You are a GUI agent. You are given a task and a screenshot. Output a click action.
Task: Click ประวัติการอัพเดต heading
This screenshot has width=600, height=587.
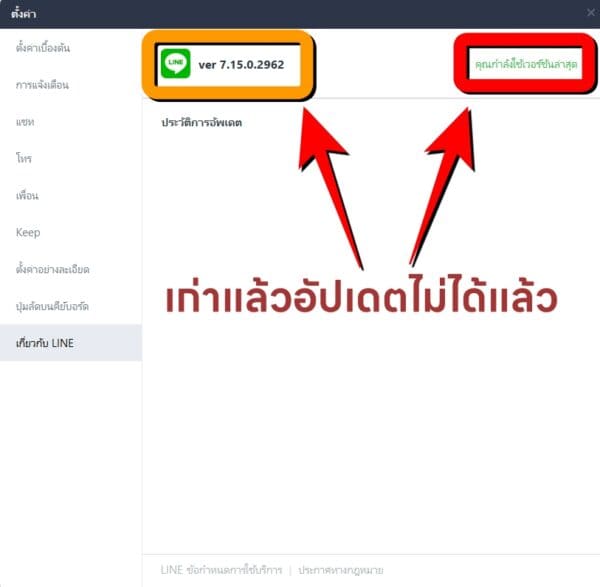click(202, 122)
